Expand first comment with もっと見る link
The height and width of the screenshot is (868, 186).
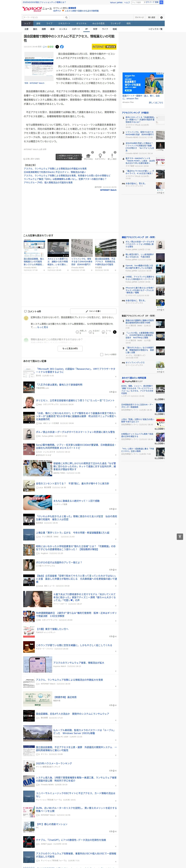43,327
